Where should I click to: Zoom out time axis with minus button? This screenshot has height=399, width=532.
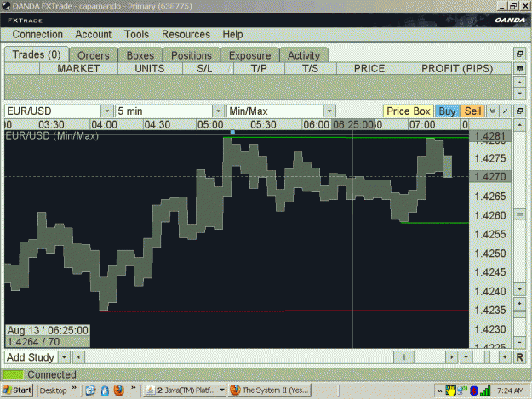pyautogui.click(x=466, y=357)
